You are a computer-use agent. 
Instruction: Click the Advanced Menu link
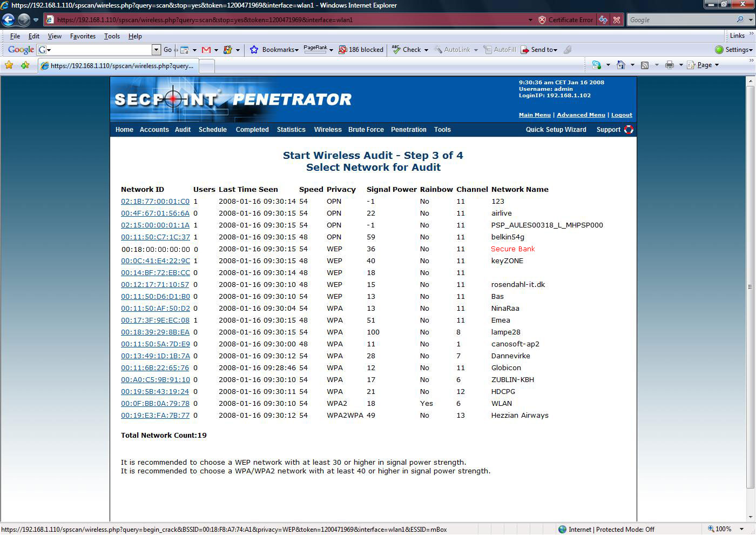[580, 115]
